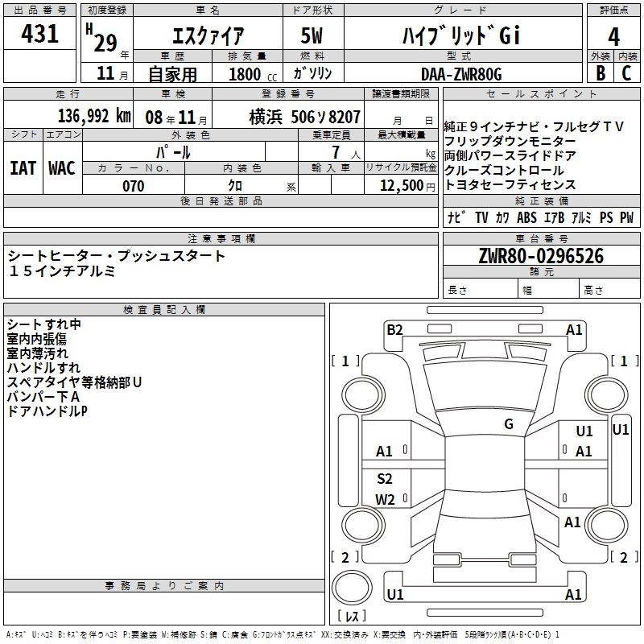
Task: Select exterior color パール
Action: click(x=173, y=152)
